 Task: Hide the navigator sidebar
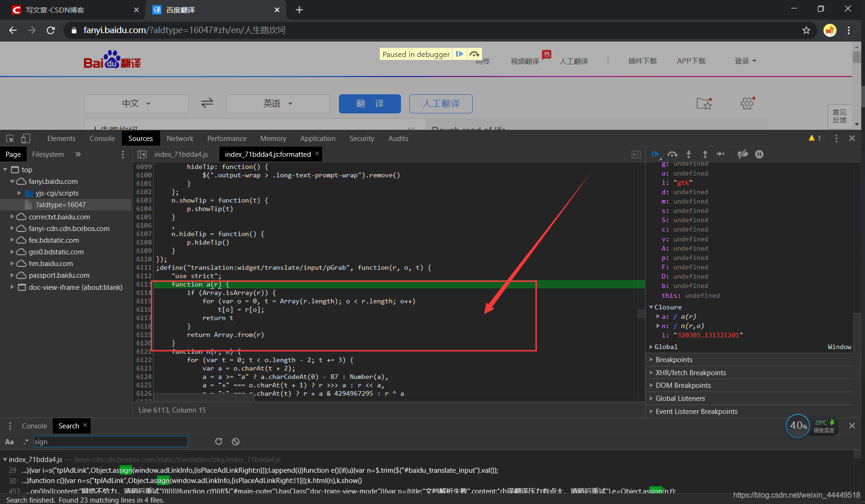pos(142,154)
